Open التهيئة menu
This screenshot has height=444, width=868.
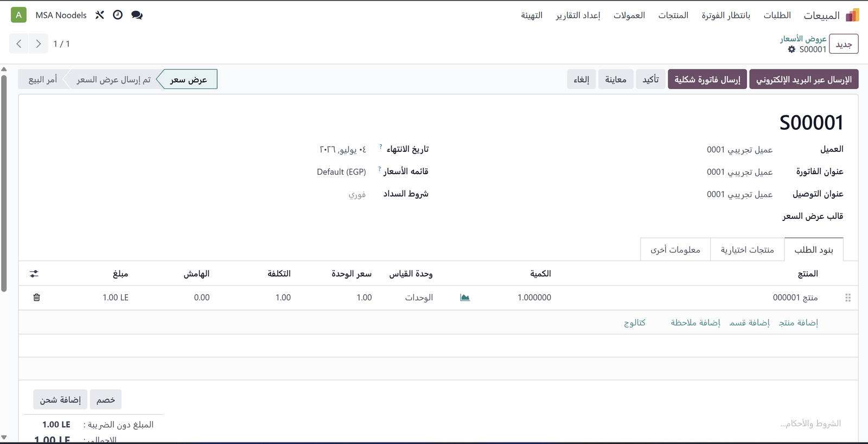point(532,15)
